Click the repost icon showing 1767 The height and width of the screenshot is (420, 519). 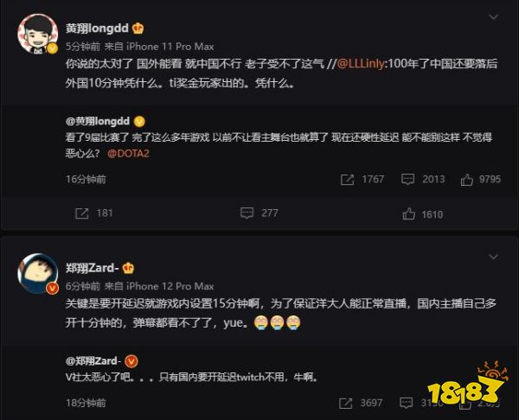pyautogui.click(x=347, y=180)
